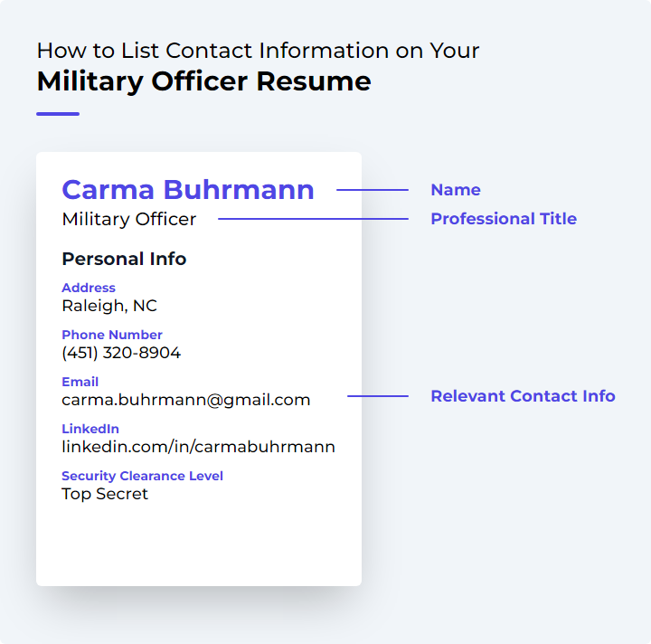Screen dimensions: 651x644
Task: Select the Top Secret clearance text
Action: coord(105,494)
